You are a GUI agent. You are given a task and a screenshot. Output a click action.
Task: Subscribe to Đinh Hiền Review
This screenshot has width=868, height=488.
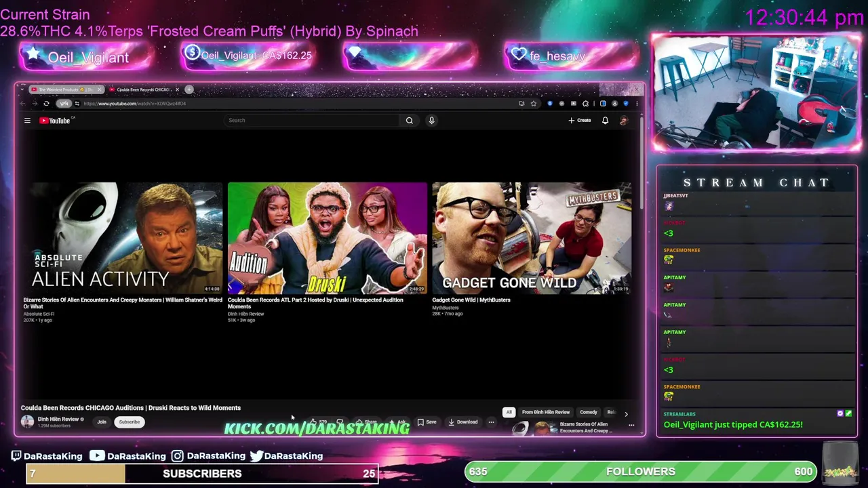129,422
